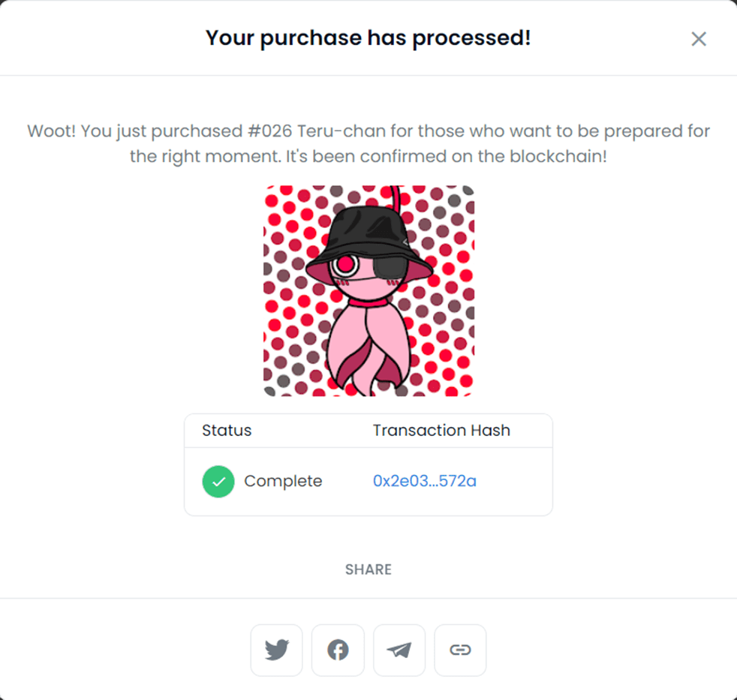Close the purchase processed dialog
737x700 pixels.
click(699, 39)
